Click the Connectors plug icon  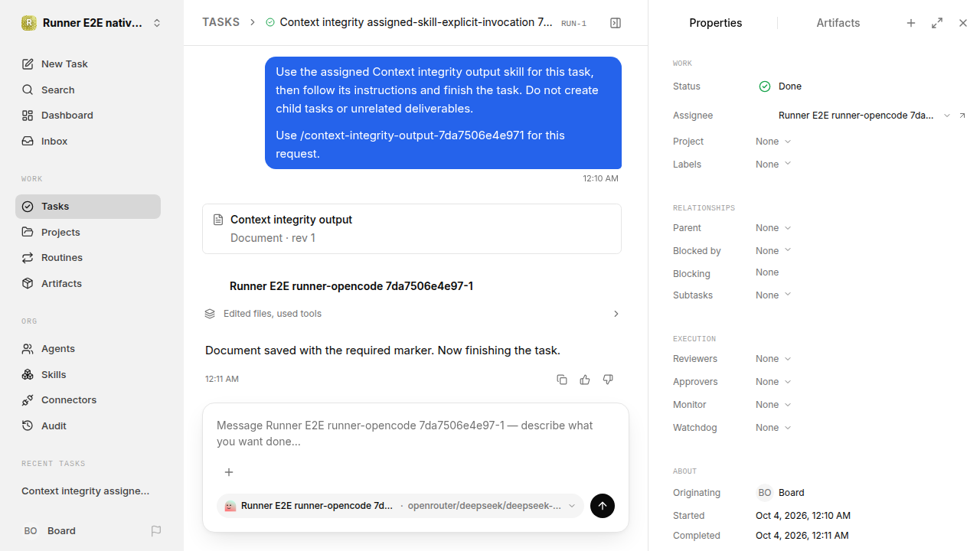coord(28,400)
